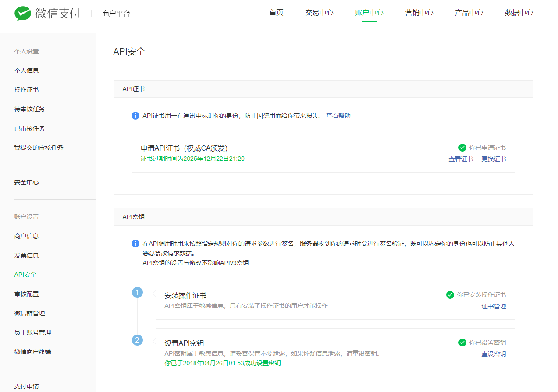This screenshot has width=558, height=392.
Task: Click green checkmark beside 你已设置密钥
Action: [462, 343]
